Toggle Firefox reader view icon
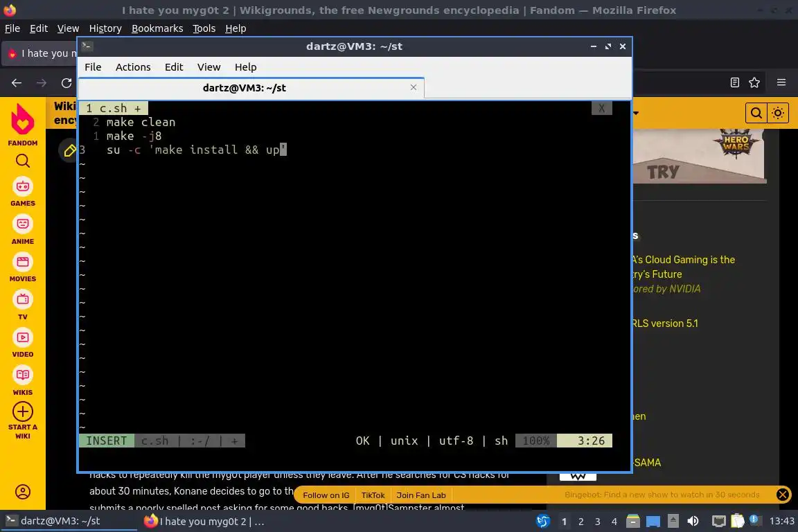The height and width of the screenshot is (532, 798). 734,82
